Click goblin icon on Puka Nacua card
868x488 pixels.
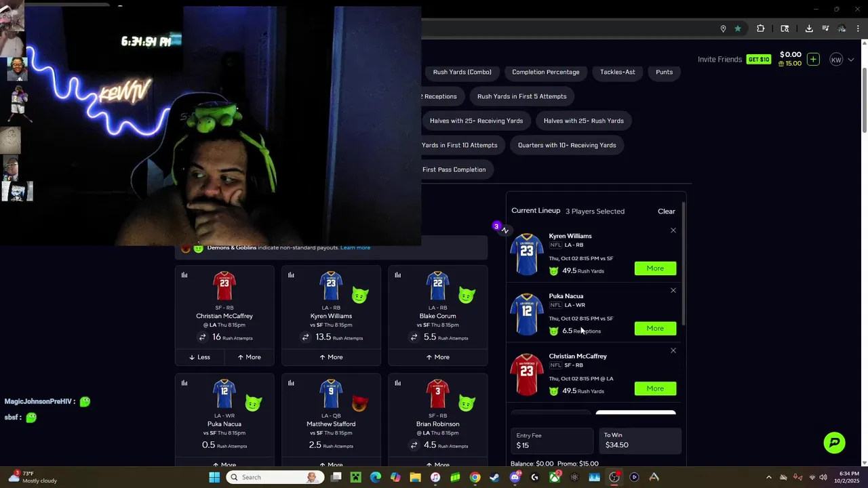(254, 403)
